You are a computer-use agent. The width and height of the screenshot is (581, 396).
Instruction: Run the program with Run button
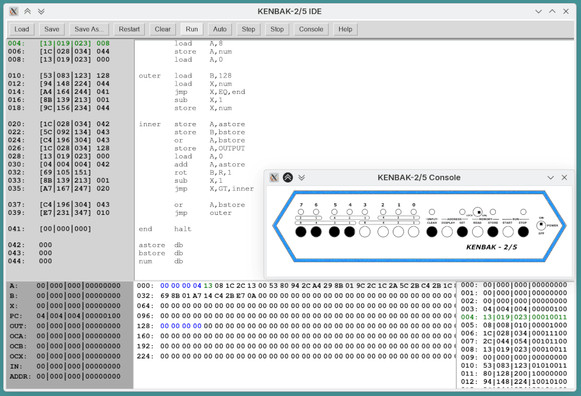tap(192, 29)
